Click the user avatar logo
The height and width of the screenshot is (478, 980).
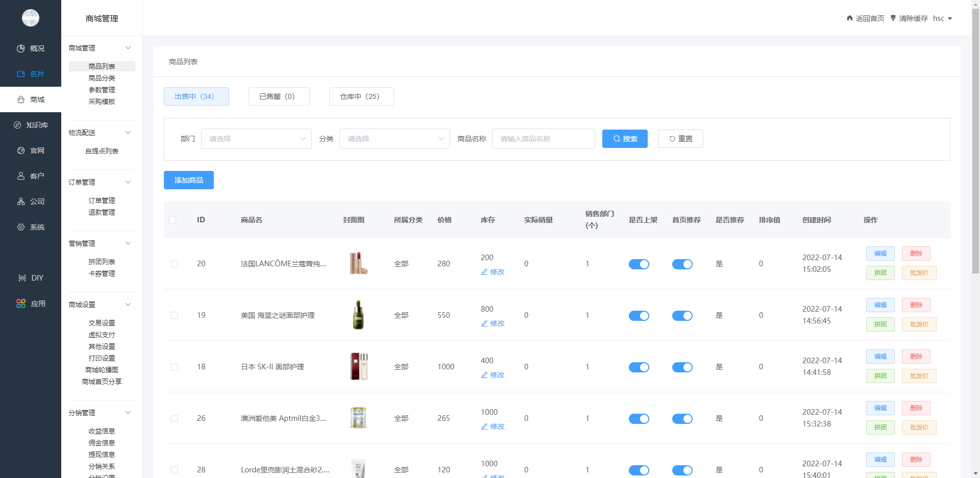[x=31, y=18]
